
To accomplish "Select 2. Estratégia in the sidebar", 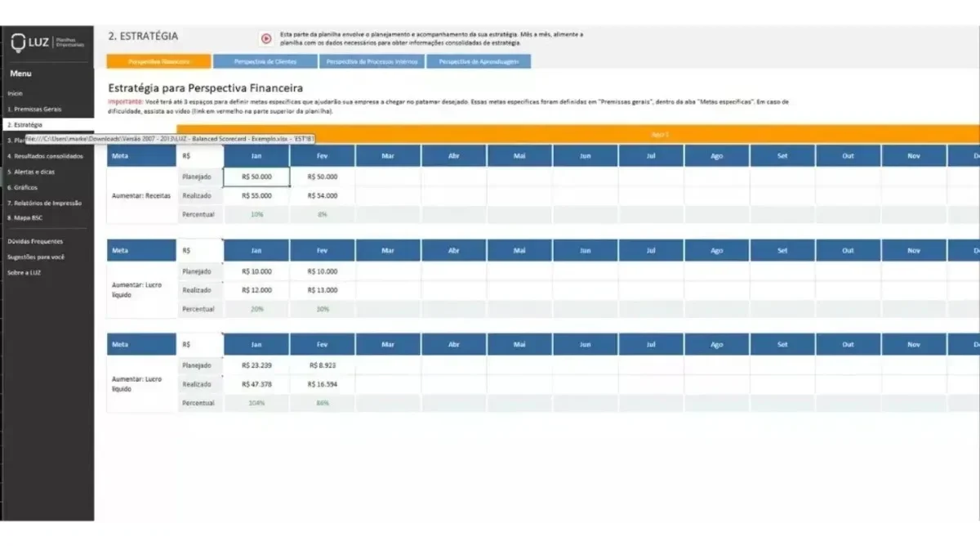I will (24, 124).
